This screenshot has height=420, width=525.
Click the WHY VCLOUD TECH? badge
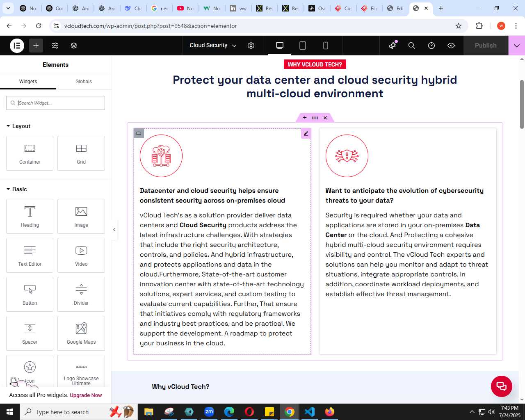[x=315, y=64]
